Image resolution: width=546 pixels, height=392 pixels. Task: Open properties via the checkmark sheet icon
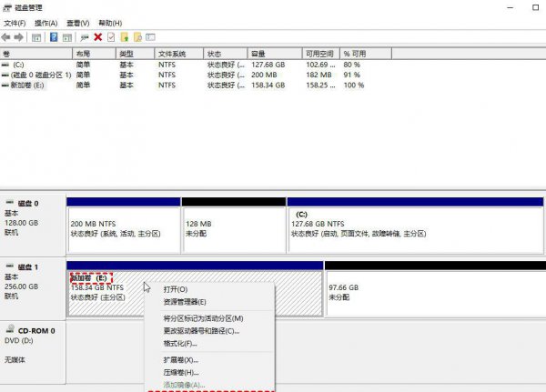click(x=111, y=37)
